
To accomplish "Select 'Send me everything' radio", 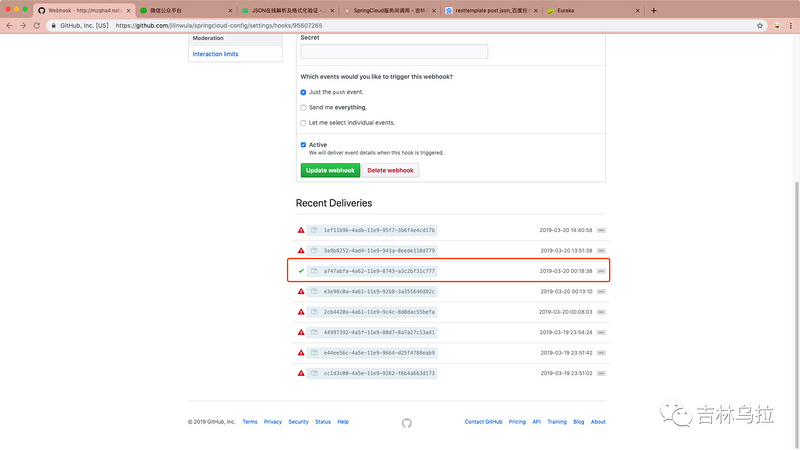I will pos(303,108).
